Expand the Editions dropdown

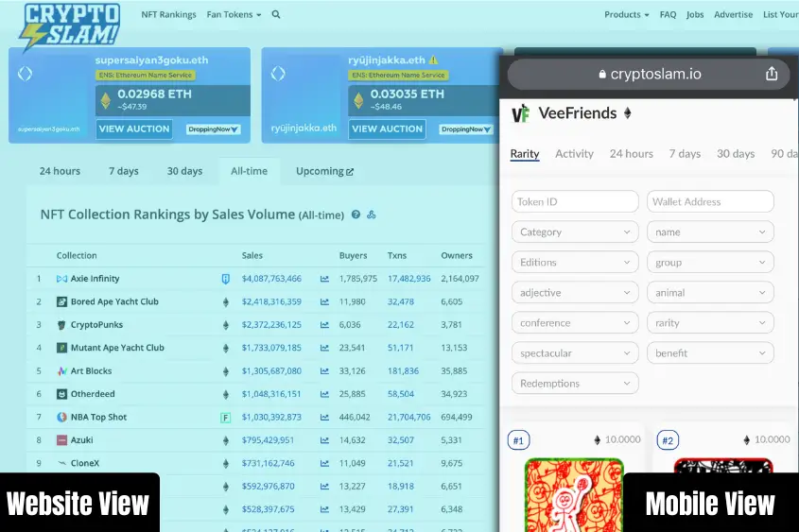[575, 262]
